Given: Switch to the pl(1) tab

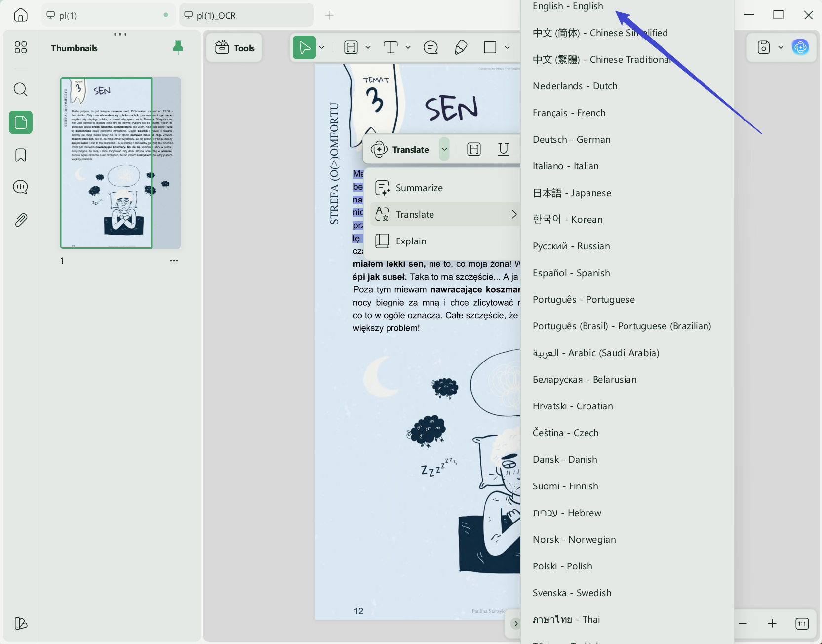Looking at the screenshot, I should 108,15.
